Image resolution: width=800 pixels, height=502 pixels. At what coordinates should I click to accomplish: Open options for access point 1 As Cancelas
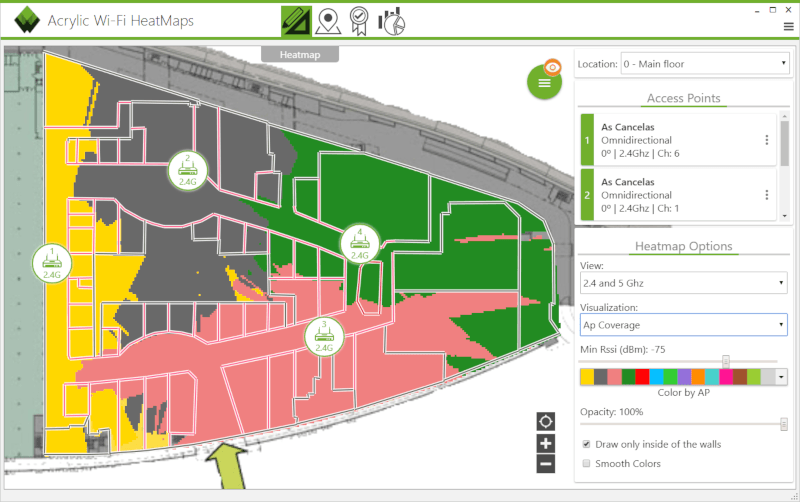click(x=767, y=140)
